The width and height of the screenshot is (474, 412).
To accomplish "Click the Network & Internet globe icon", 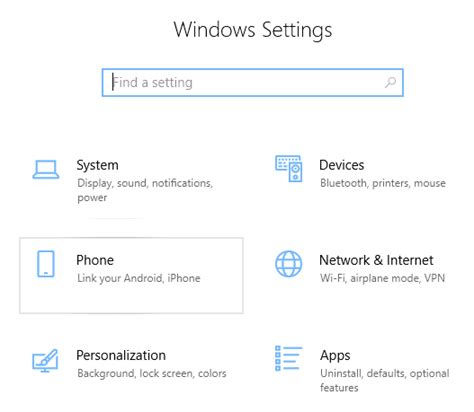I will [x=289, y=264].
